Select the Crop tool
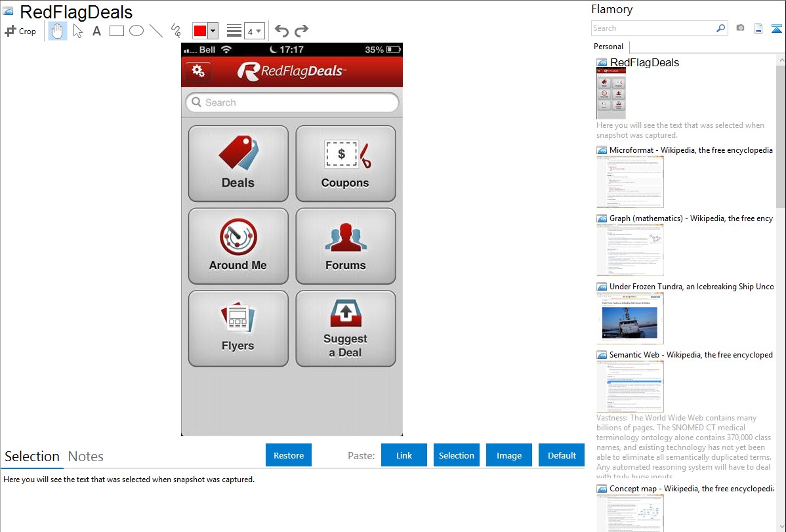The height and width of the screenshot is (532, 786). click(20, 31)
